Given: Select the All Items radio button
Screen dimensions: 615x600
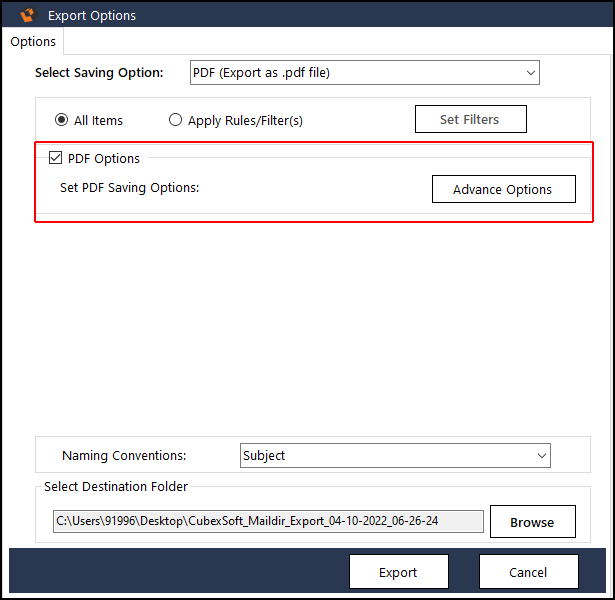Looking at the screenshot, I should 62,120.
